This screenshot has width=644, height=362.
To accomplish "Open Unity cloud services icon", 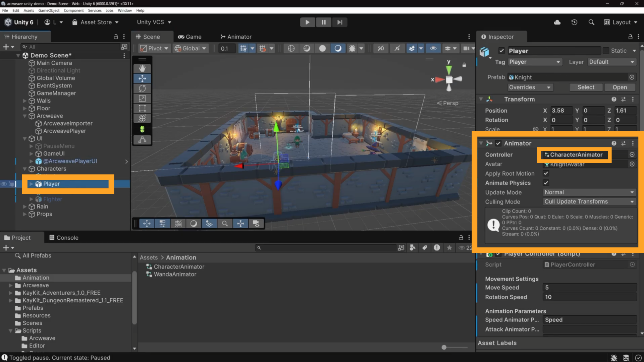I will pyautogui.click(x=557, y=22).
